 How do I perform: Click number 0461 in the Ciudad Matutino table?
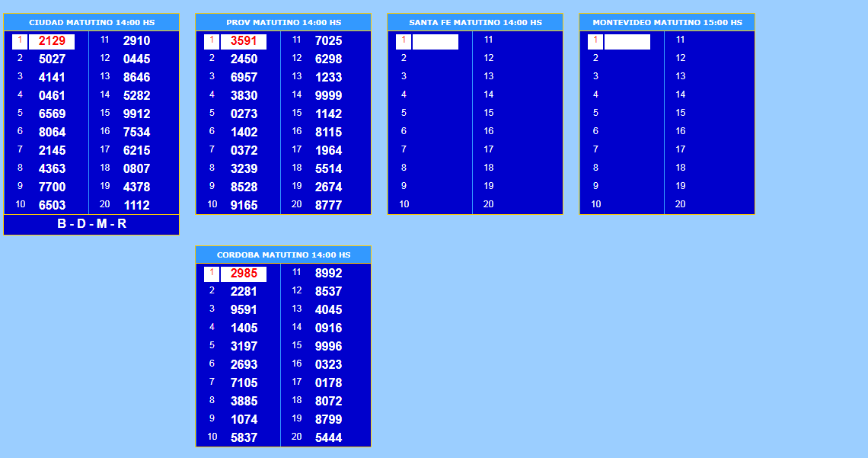[52, 96]
